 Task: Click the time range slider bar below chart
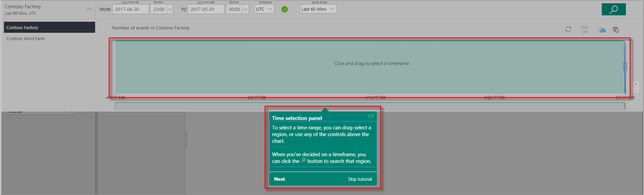pos(370,106)
